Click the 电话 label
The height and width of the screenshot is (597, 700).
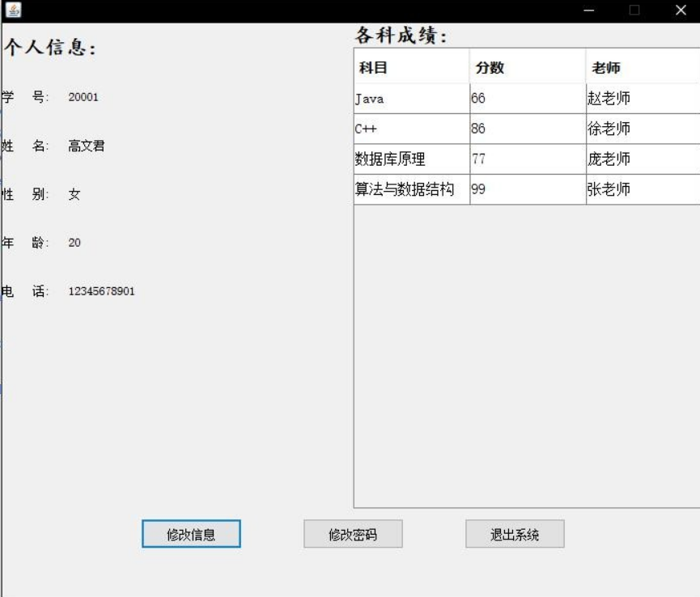(25, 291)
